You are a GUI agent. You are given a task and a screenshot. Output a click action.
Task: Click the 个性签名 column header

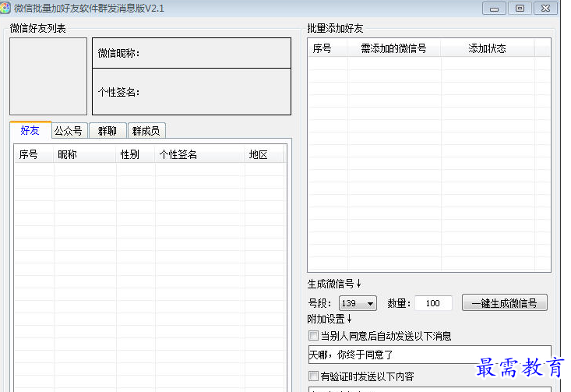click(200, 154)
